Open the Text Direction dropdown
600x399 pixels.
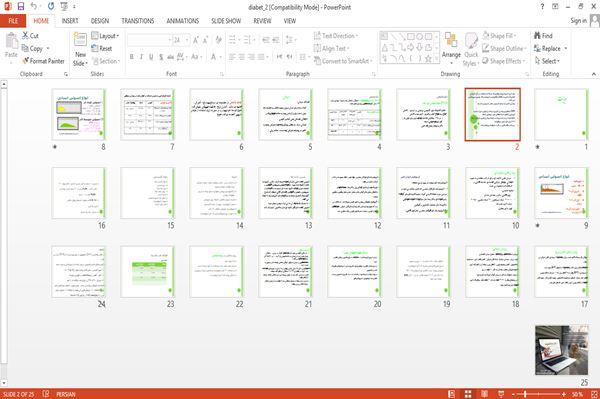(x=336, y=36)
